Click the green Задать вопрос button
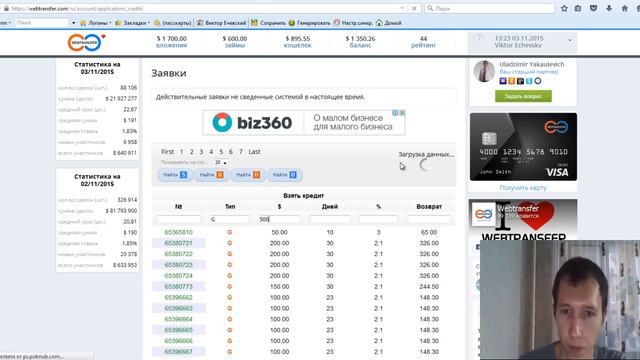 point(523,96)
